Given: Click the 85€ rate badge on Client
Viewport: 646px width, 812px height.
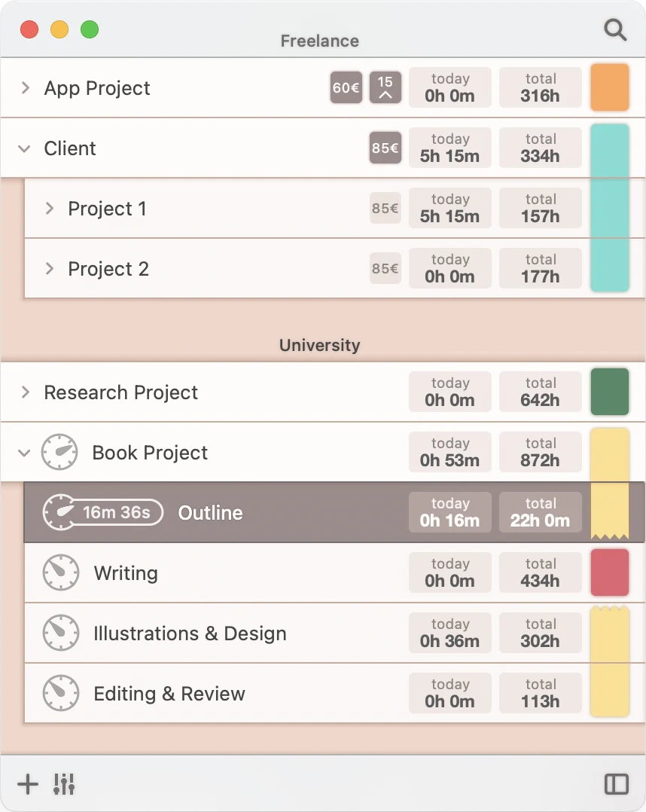Looking at the screenshot, I should (x=385, y=148).
